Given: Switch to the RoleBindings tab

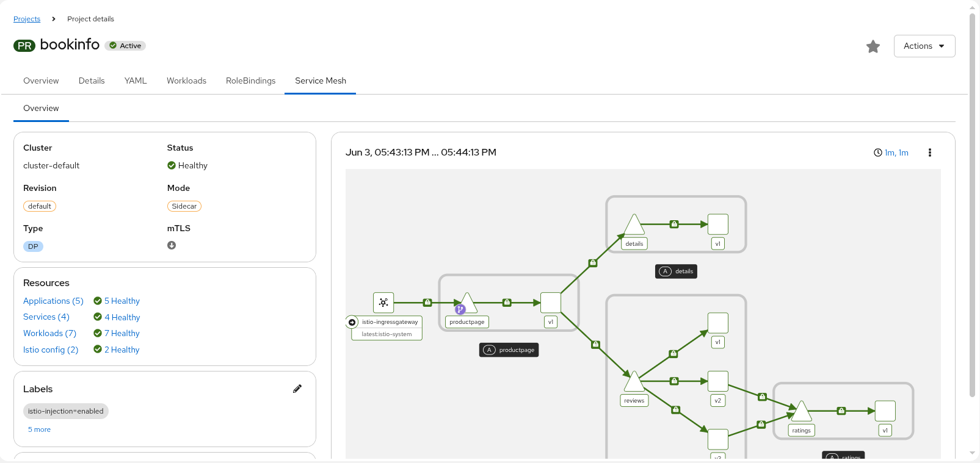Looking at the screenshot, I should tap(250, 81).
